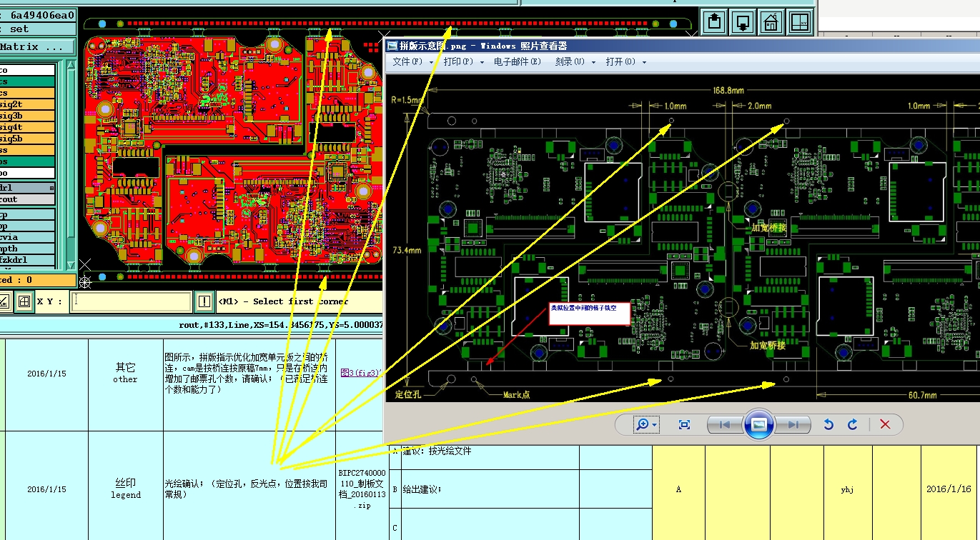Expand the zoom dropdown arrow in Photo Viewer
Viewport: 980px width, 540px height.
[x=654, y=425]
